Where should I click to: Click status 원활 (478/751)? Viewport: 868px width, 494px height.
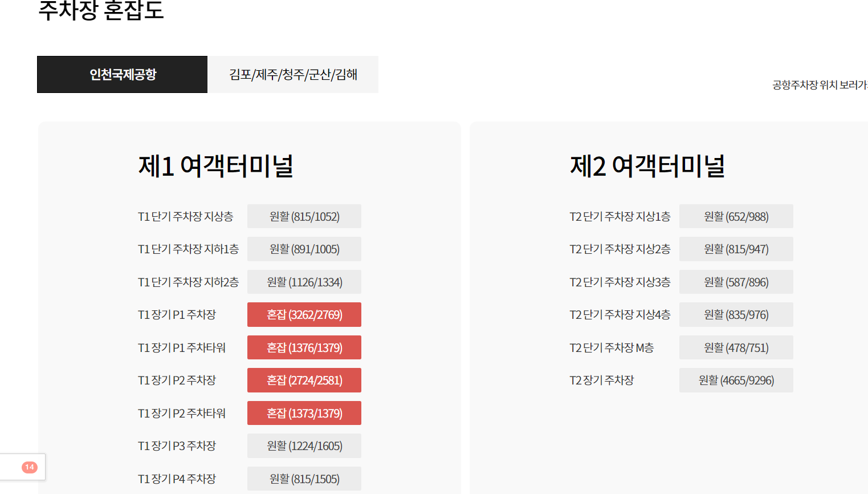coord(736,347)
